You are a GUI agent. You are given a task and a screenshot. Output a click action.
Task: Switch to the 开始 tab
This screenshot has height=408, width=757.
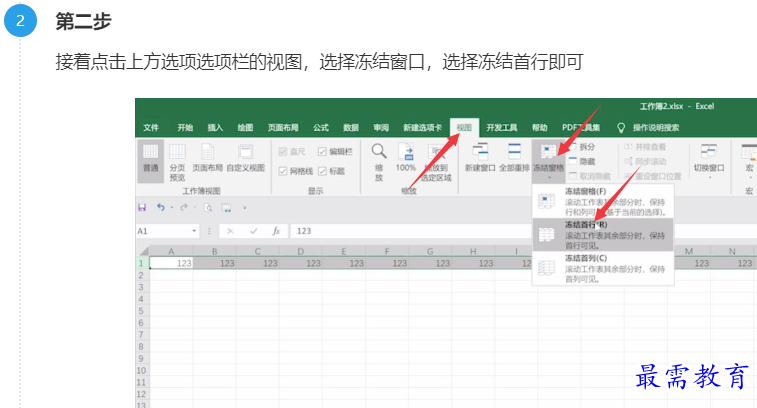click(x=185, y=127)
